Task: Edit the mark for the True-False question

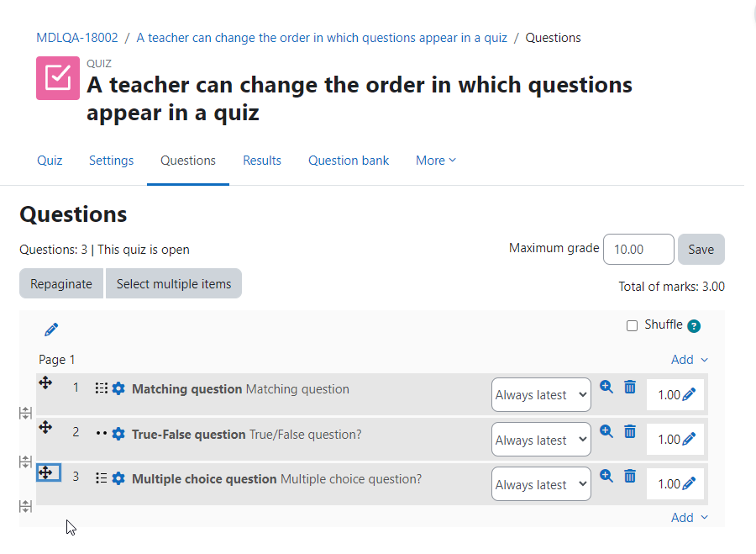Action: pyautogui.click(x=689, y=439)
